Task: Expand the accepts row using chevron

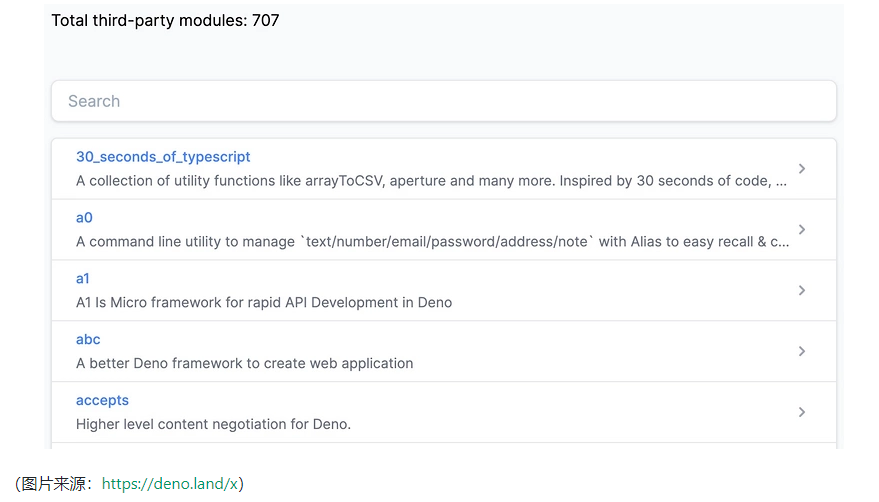Action: [x=802, y=412]
